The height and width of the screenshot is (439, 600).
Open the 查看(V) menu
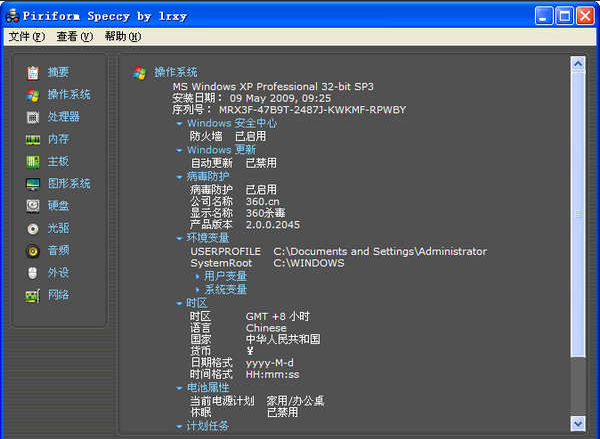[x=74, y=36]
